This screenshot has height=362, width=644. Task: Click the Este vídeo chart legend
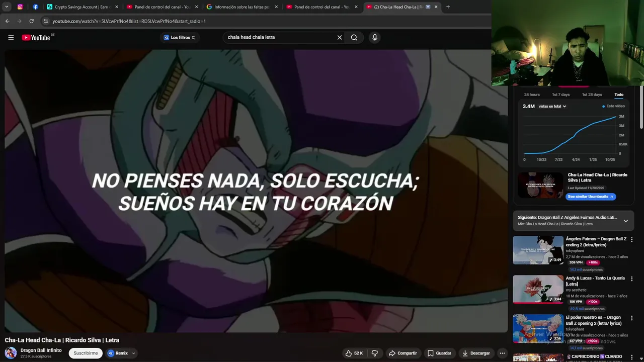(x=613, y=106)
